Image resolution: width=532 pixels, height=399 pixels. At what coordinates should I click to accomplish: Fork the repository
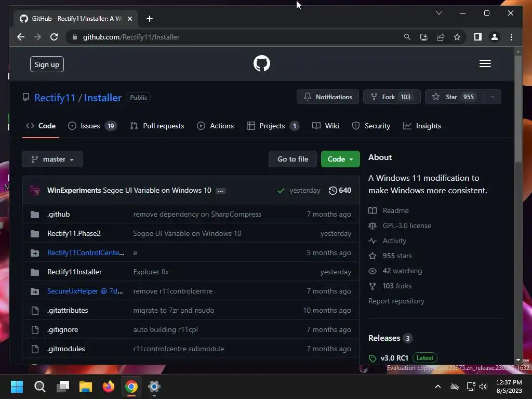pyautogui.click(x=392, y=97)
